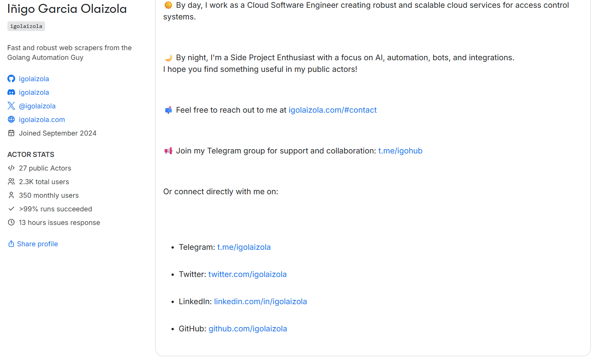Open the linkedin.com/in/igolaizola link
This screenshot has width=602, height=364.
coord(260,301)
